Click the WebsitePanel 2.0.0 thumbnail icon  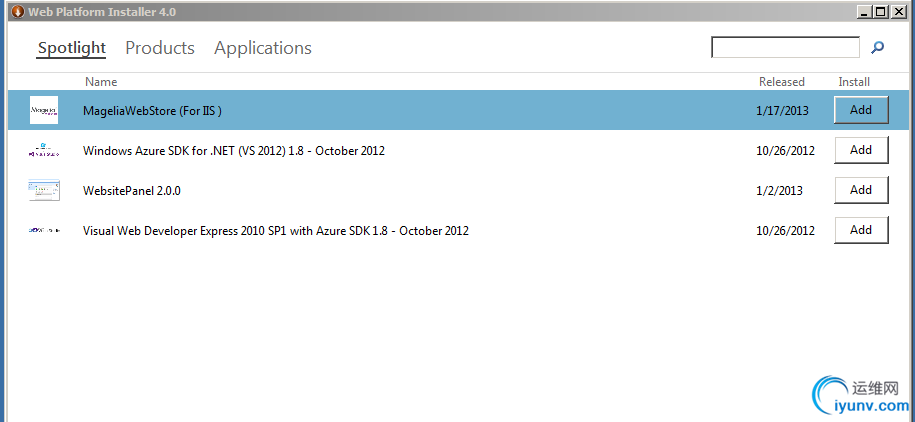pos(44,190)
